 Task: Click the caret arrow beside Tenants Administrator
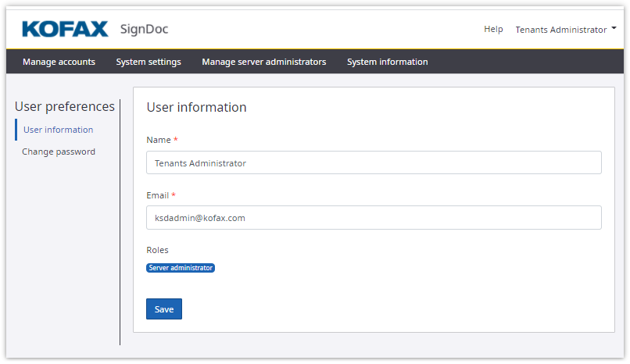point(614,29)
